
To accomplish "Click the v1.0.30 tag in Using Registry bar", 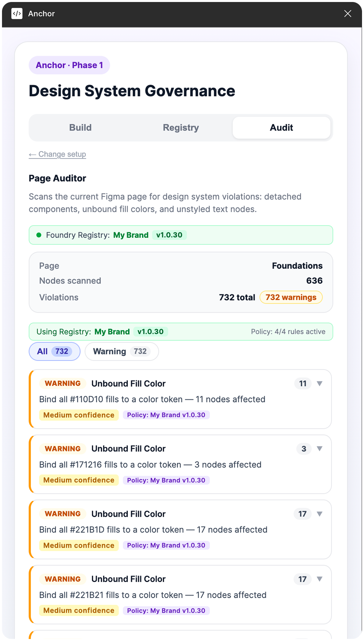I will pos(151,332).
